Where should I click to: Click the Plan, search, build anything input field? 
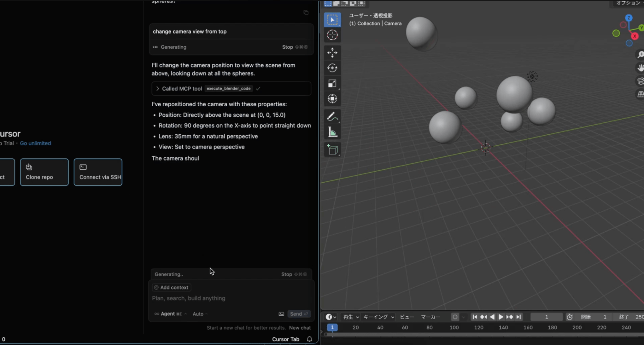(x=188, y=298)
